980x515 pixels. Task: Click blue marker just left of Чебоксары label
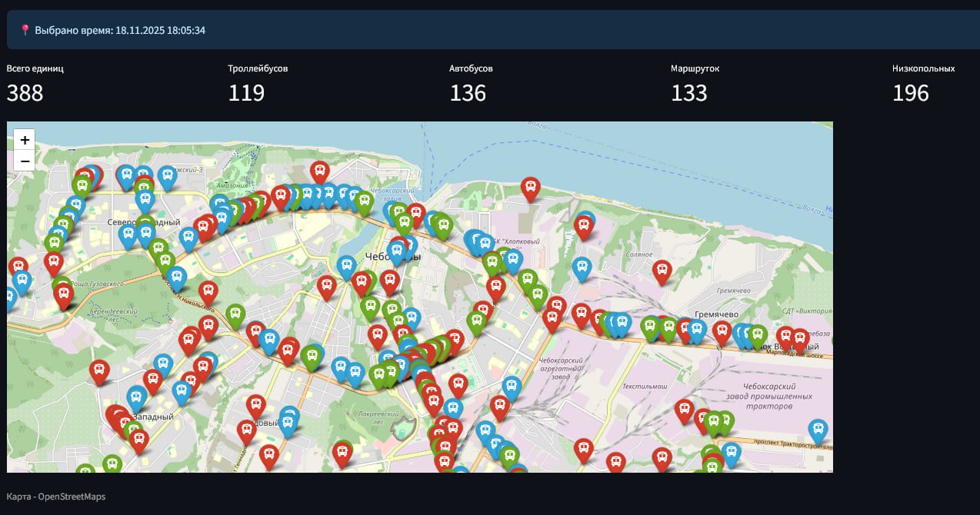[x=347, y=266]
